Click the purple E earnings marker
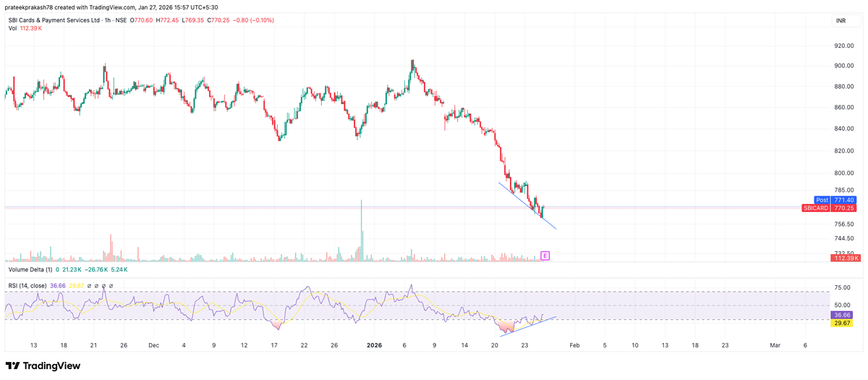 [545, 256]
